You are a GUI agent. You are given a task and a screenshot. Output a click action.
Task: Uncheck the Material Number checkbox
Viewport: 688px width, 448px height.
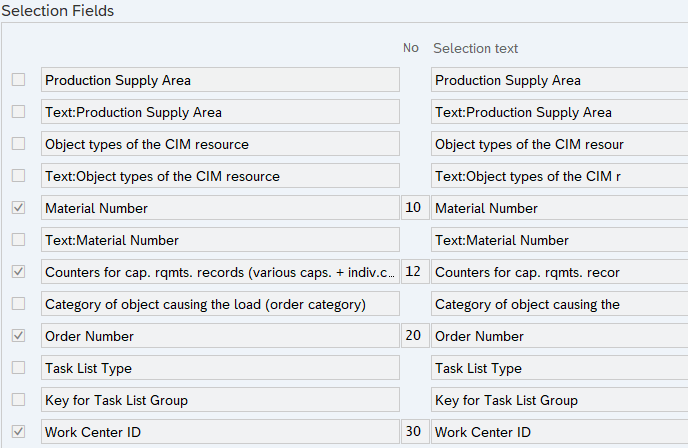[x=18, y=208]
